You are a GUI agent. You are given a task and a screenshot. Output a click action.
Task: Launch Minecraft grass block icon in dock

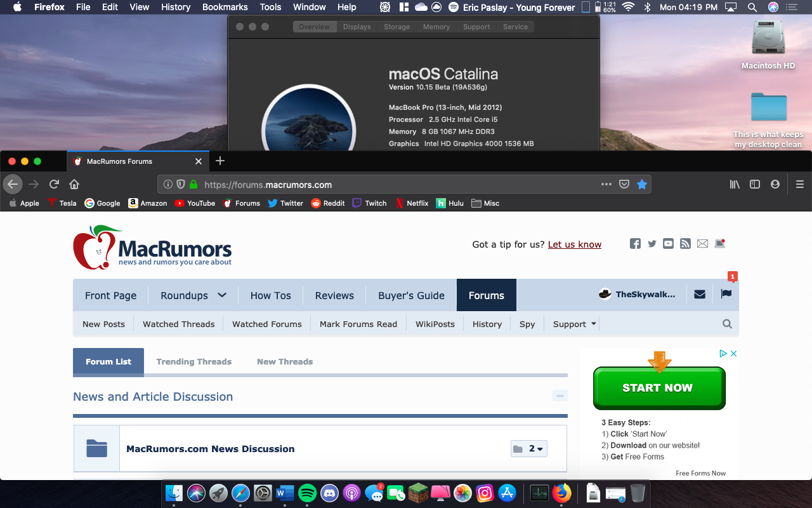pos(418,493)
